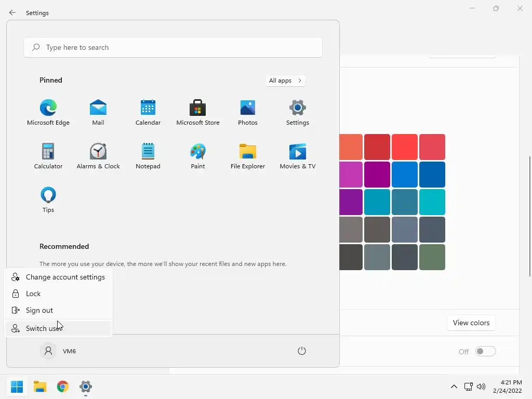Open the pinned Settings app

[298, 112]
